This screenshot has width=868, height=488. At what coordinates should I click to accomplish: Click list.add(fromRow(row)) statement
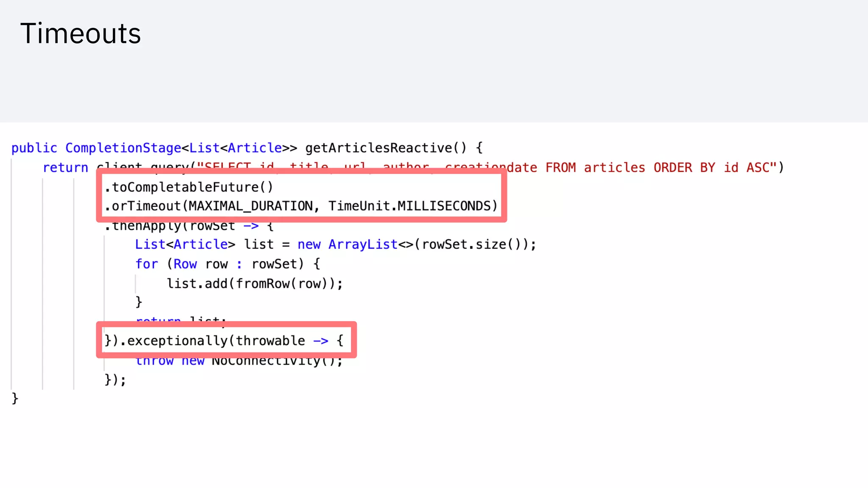[254, 283]
